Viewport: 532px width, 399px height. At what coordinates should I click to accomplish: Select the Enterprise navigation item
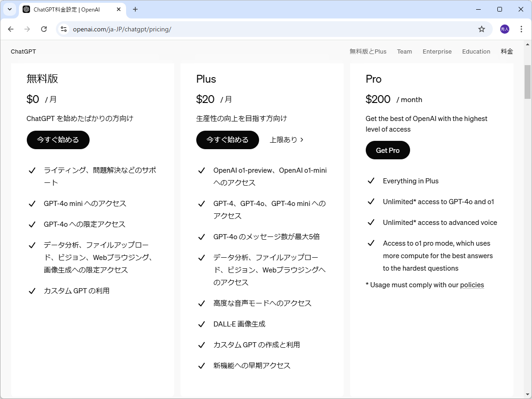(437, 51)
